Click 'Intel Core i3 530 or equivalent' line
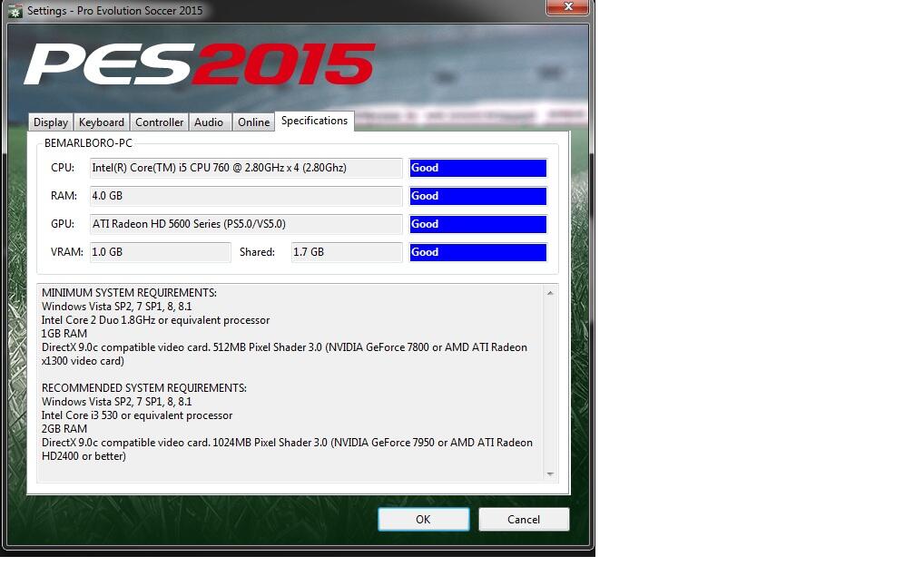The height and width of the screenshot is (566, 924). pos(137,415)
